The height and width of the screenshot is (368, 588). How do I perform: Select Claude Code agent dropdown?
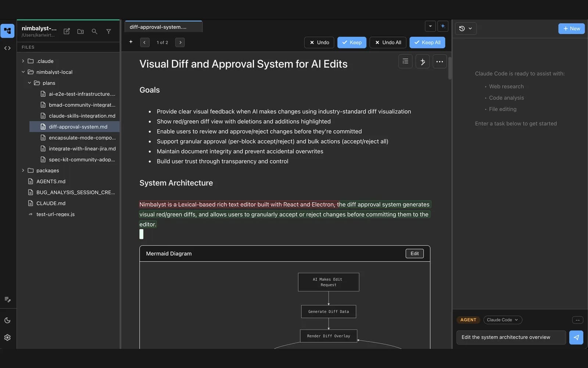503,320
